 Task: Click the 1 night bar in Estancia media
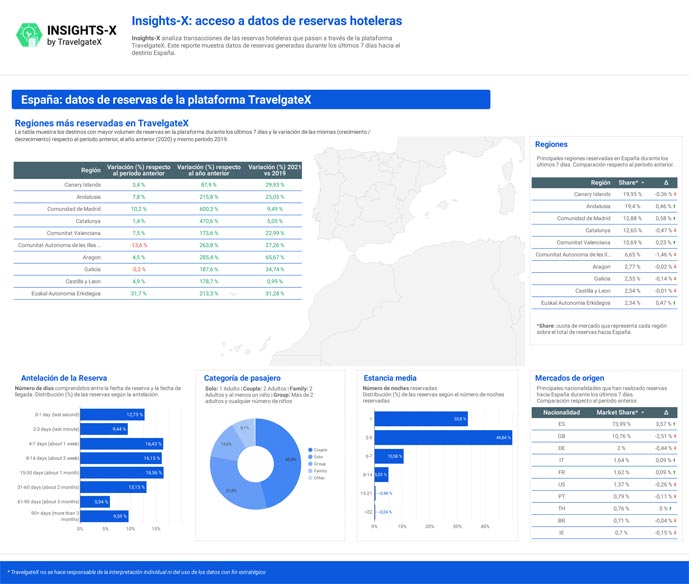[421, 419]
